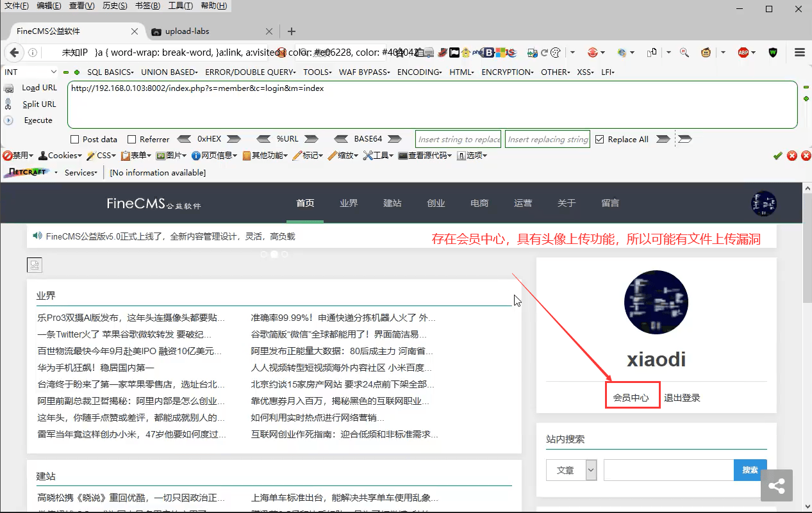Click the browser back arrow button

pyautogui.click(x=14, y=53)
